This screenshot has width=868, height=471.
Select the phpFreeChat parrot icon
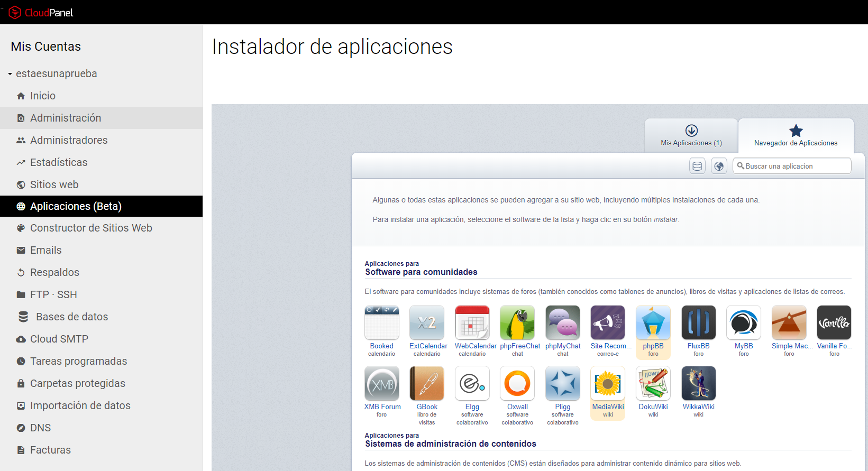(517, 322)
